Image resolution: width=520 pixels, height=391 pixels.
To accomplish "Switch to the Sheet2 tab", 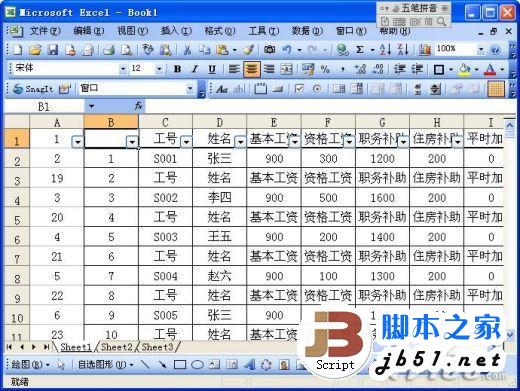I will [x=116, y=347].
